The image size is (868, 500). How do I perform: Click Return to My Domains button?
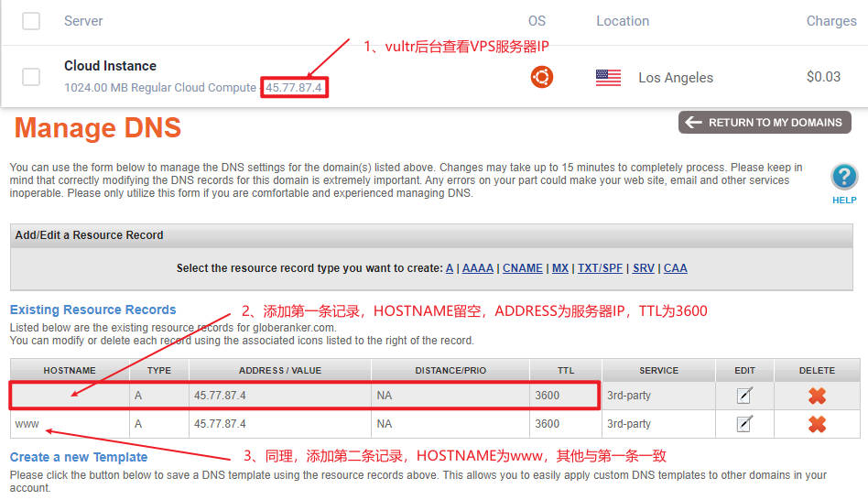pos(765,123)
